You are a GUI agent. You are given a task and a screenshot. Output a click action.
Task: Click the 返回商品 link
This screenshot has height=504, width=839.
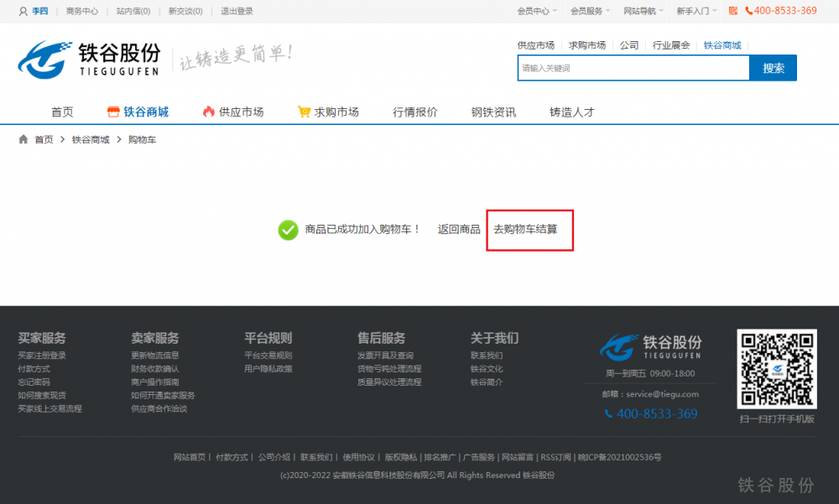459,229
